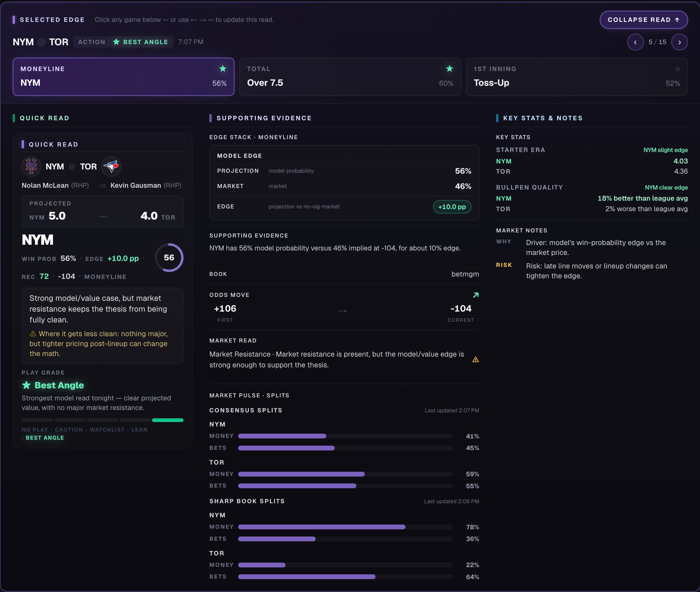Click model projection 56% value
Image resolution: width=700 pixels, height=592 pixels.
click(463, 171)
